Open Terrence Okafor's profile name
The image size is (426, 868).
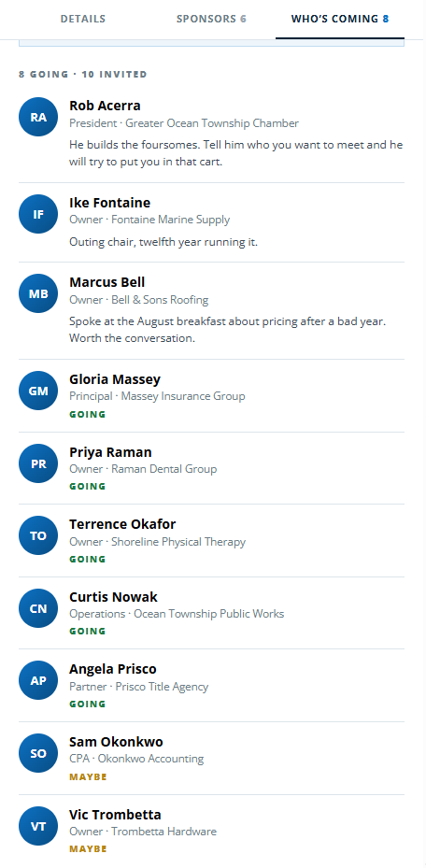[x=122, y=523]
